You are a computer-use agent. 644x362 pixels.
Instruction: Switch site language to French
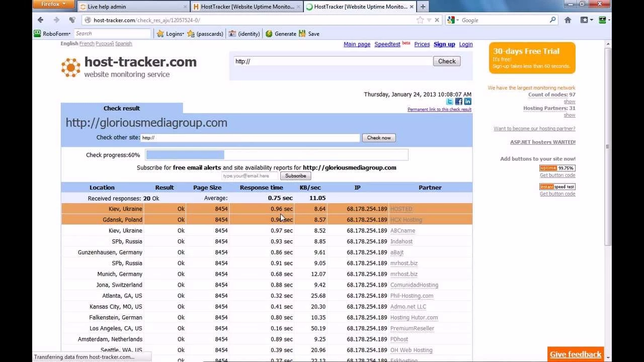(87, 44)
